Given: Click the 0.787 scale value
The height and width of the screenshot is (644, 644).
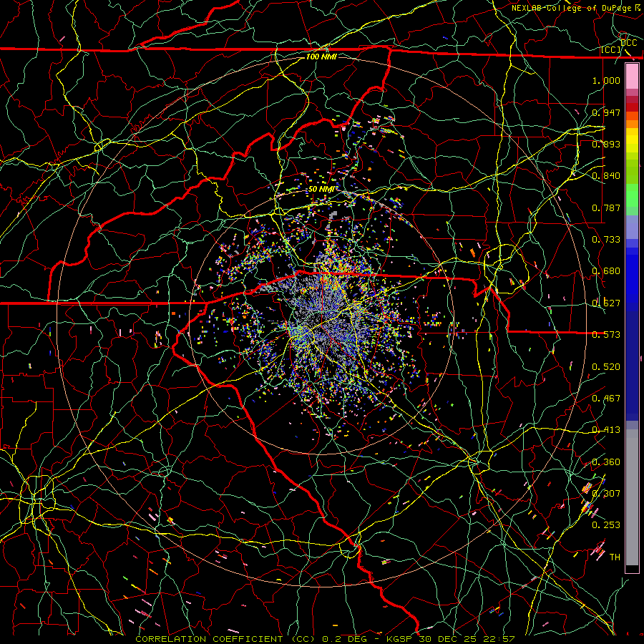Looking at the screenshot, I should click(606, 208).
